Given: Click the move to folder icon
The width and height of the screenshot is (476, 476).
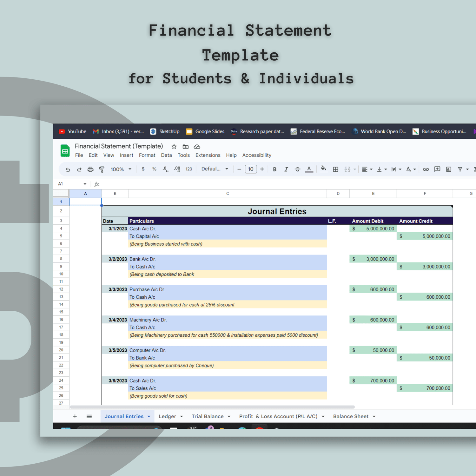Looking at the screenshot, I should tap(186, 147).
